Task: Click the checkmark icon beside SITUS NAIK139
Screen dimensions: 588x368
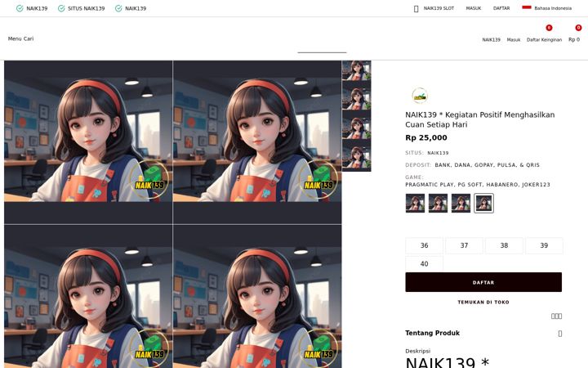Action: click(61, 8)
